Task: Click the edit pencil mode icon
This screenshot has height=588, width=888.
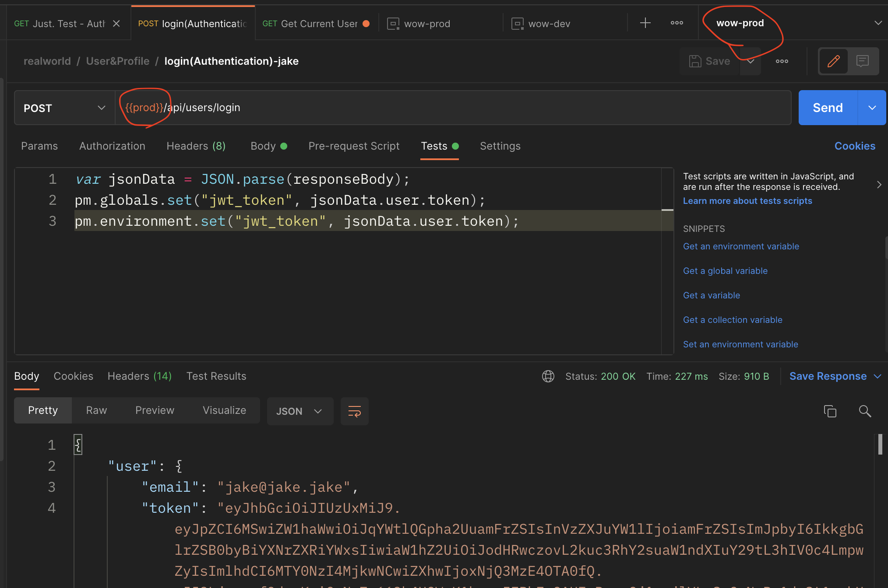Action: tap(833, 61)
